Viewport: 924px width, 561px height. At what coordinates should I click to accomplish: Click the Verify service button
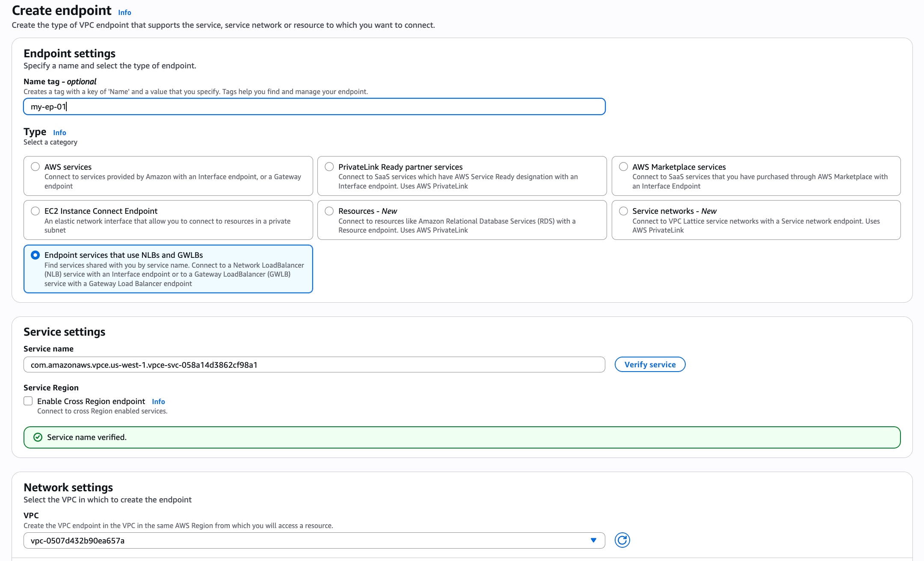click(650, 364)
